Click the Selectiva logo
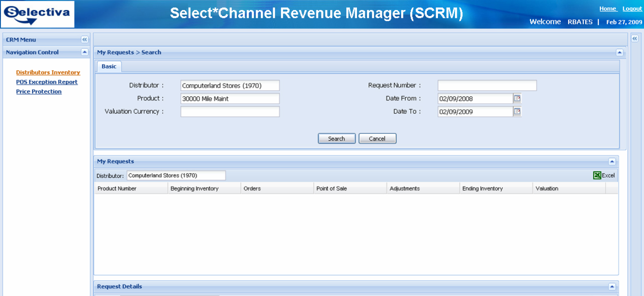644x296 pixels. pos(38,14)
